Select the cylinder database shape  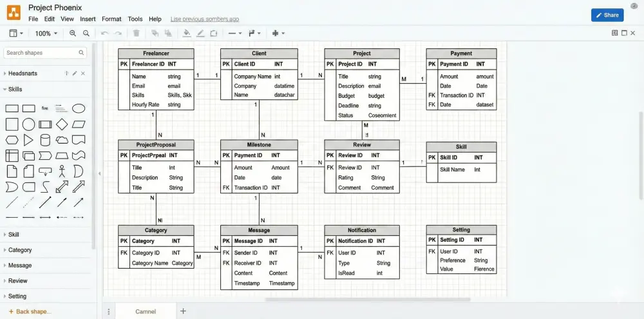tap(45, 140)
